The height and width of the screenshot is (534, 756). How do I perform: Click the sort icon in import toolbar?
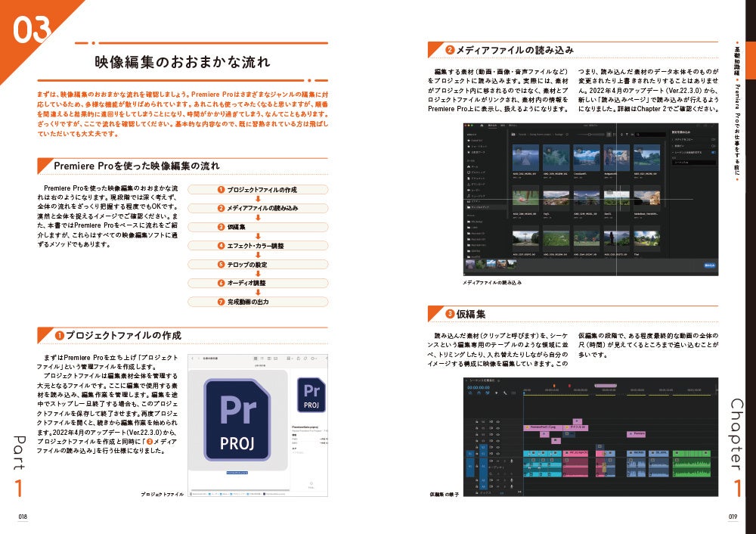point(622,135)
